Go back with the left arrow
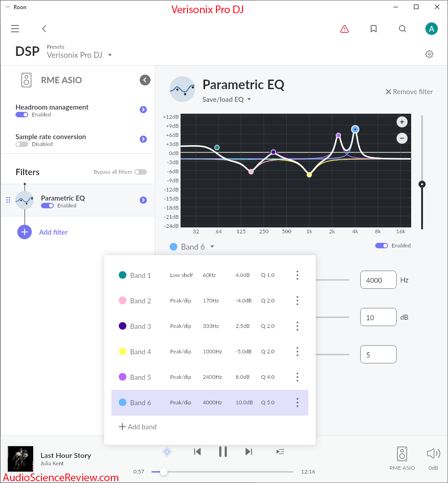This screenshot has width=448, height=483. tap(44, 29)
